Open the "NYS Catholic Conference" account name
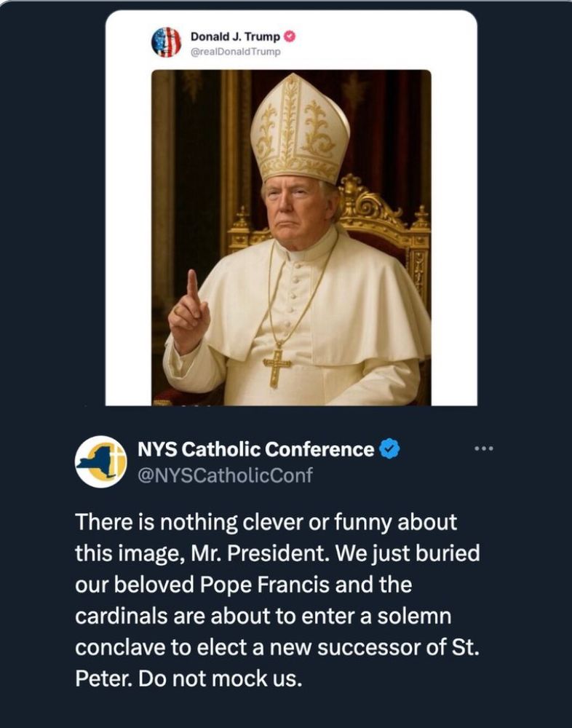This screenshot has height=728, width=572. pos(255,450)
